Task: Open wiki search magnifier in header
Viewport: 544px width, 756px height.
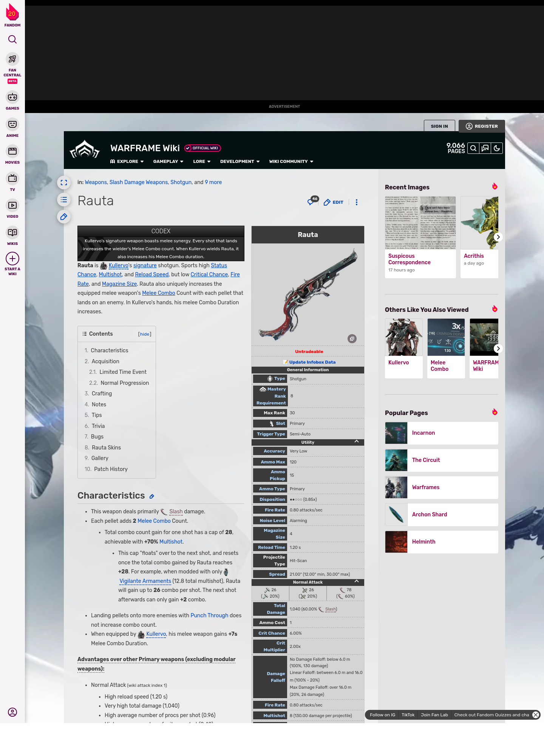Action: coord(473,148)
